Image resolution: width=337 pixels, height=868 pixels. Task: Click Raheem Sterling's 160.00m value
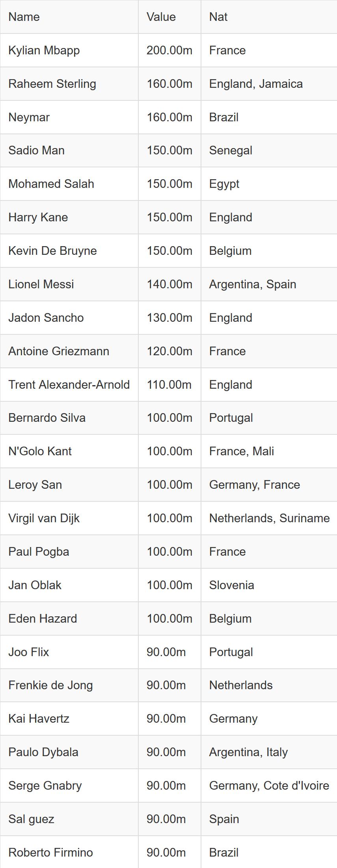point(169,84)
